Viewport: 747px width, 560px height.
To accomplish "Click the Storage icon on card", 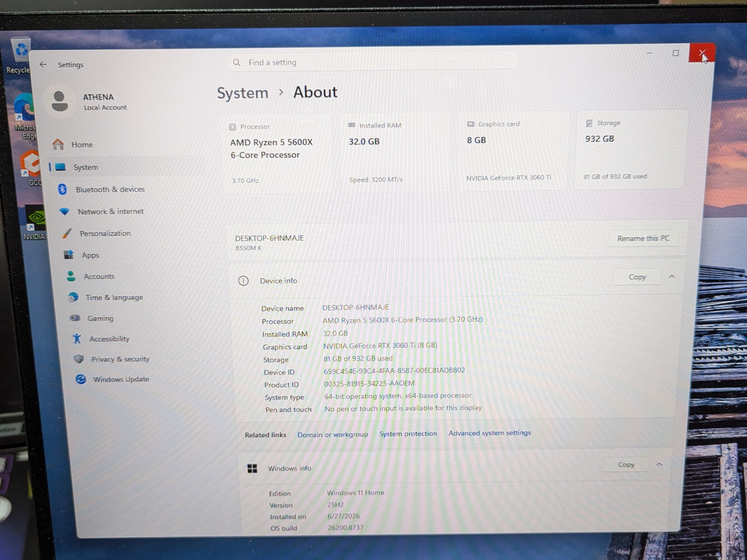I will [x=589, y=123].
